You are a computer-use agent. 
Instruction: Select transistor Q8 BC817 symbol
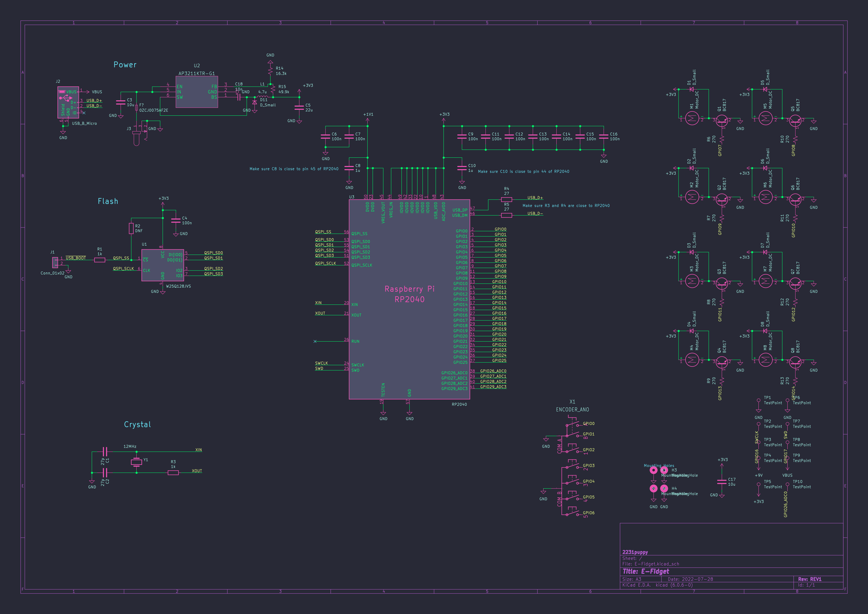795,362
